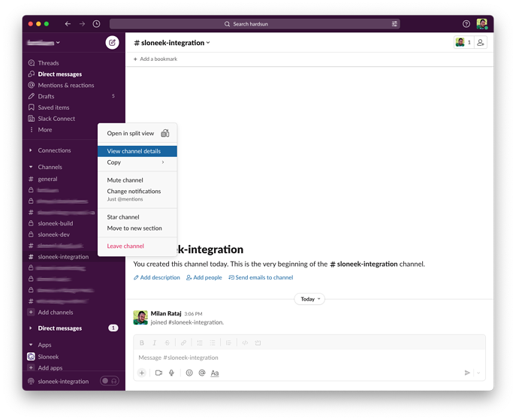View channel members avatar count
The width and height of the screenshot is (516, 420).
click(463, 43)
